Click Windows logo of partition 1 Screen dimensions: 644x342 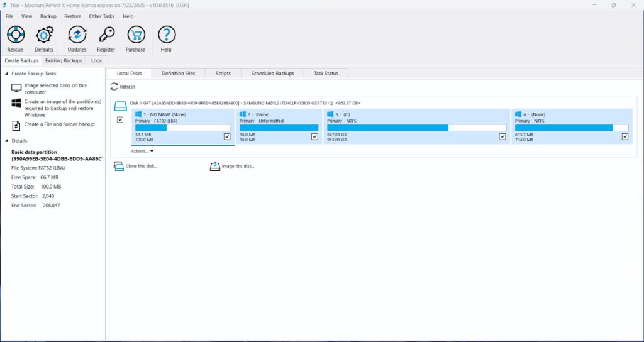[138, 114]
